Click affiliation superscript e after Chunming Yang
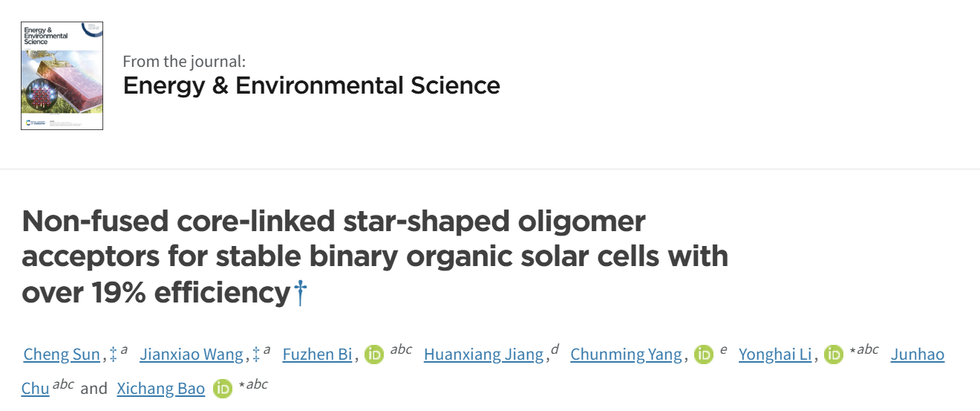This screenshot has height=411, width=980. [723, 351]
